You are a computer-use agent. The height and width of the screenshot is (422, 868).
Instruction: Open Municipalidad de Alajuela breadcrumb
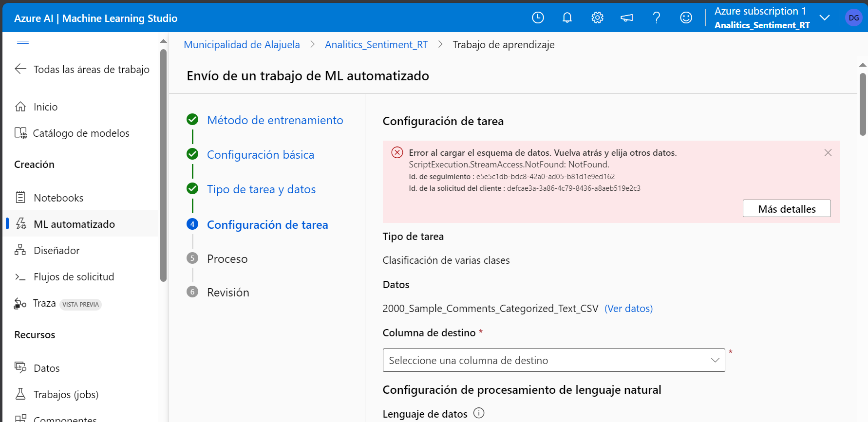coord(242,45)
